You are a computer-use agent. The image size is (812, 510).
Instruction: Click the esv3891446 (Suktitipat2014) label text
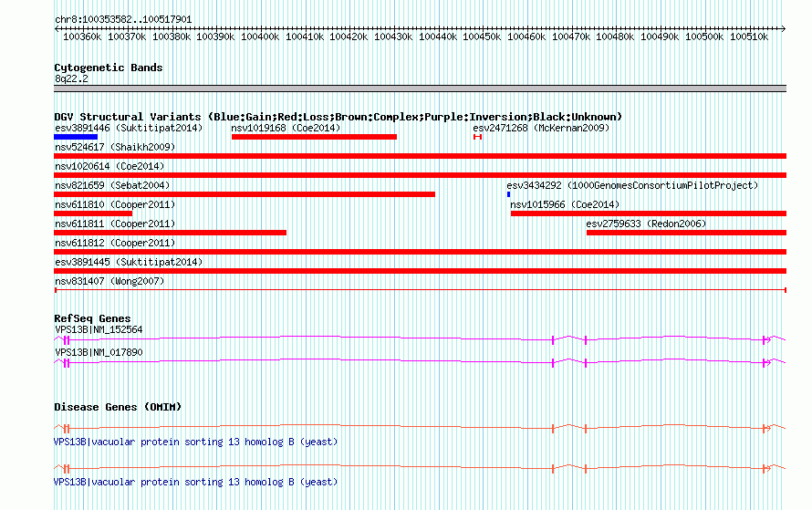click(x=129, y=128)
